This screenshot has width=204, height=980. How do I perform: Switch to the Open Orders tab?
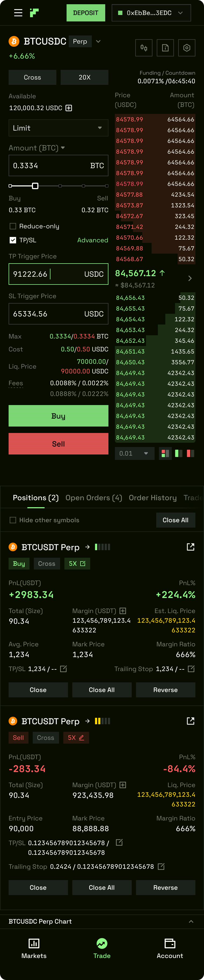coord(93,497)
